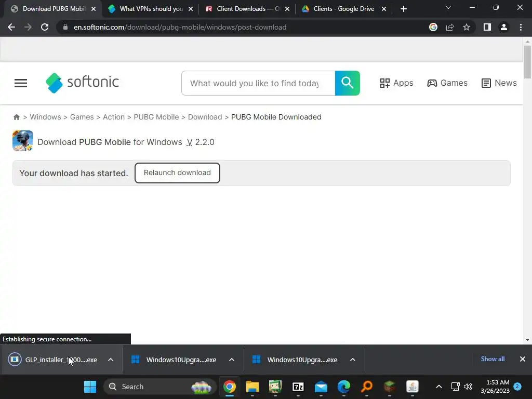Close the Google Drive tab
Image resolution: width=532 pixels, height=399 pixels.
point(384,9)
